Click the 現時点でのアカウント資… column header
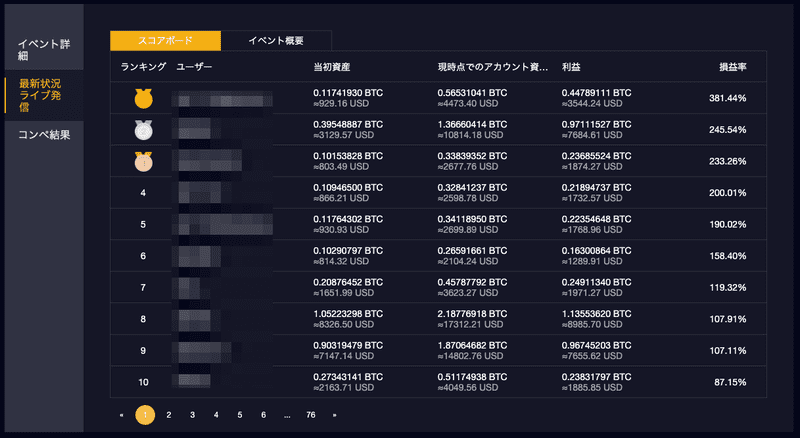Viewport: 800px width, 438px height. [x=493, y=67]
